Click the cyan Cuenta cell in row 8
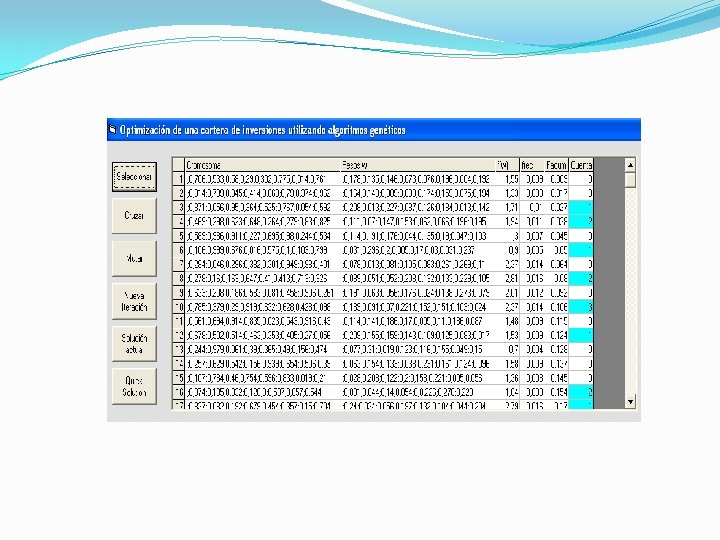The height and width of the screenshot is (540, 720). point(581,279)
